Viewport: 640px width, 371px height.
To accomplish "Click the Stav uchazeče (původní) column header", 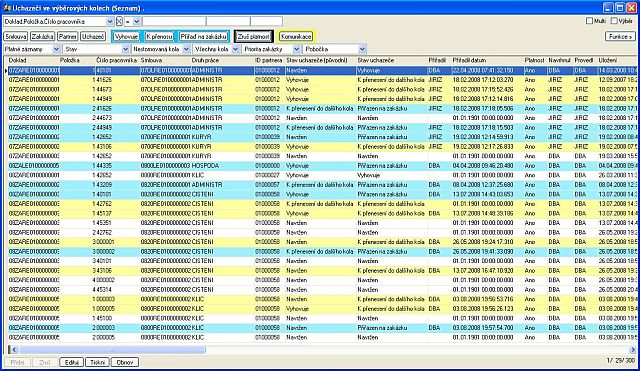I will click(320, 60).
